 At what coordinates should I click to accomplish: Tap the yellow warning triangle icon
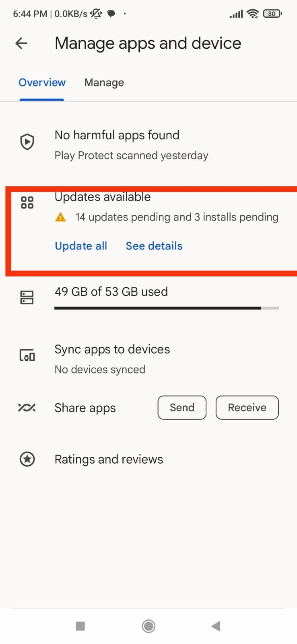pyautogui.click(x=60, y=217)
